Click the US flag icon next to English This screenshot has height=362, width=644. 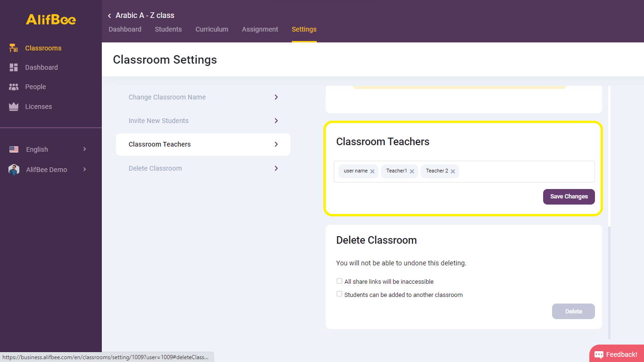click(x=14, y=149)
